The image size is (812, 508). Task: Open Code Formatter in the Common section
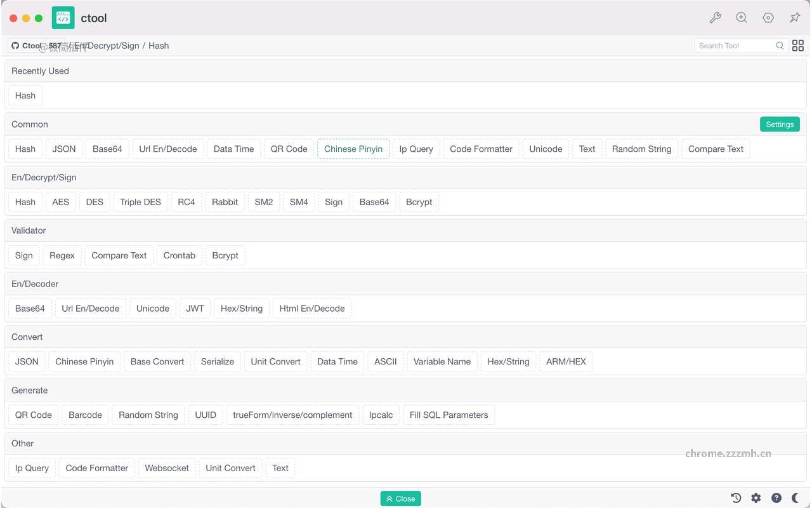481,149
